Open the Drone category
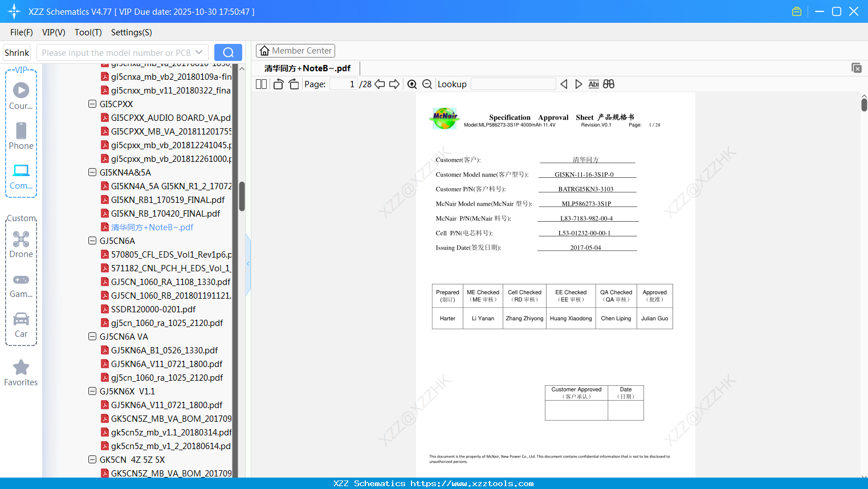The height and width of the screenshot is (489, 868). tap(21, 244)
